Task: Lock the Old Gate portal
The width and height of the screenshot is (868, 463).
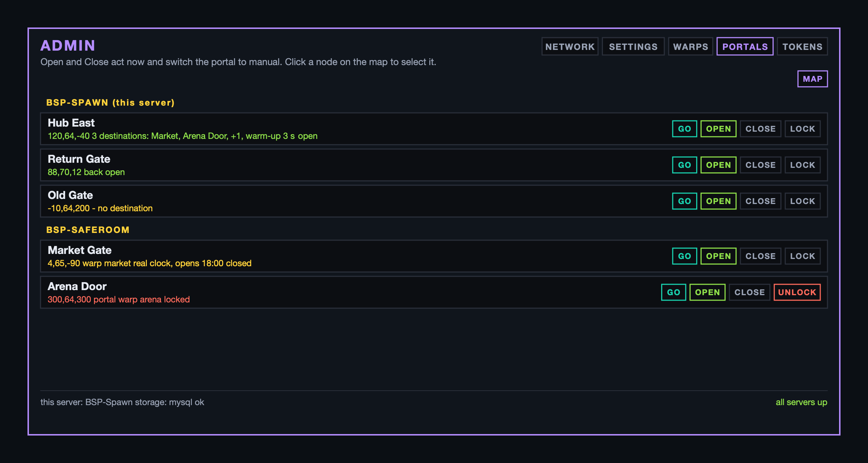Action: [x=803, y=201]
